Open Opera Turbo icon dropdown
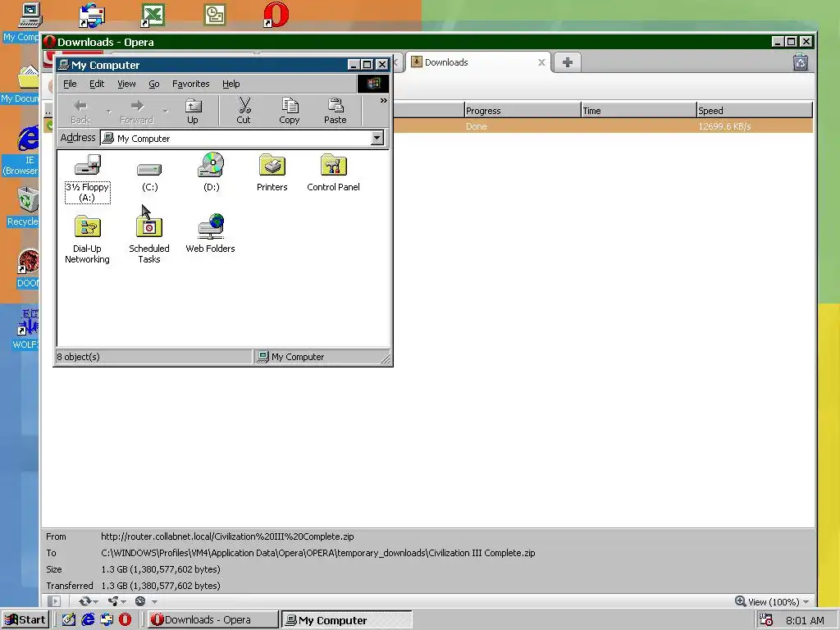Viewport: 840px width, 630px height. pyautogui.click(x=146, y=601)
